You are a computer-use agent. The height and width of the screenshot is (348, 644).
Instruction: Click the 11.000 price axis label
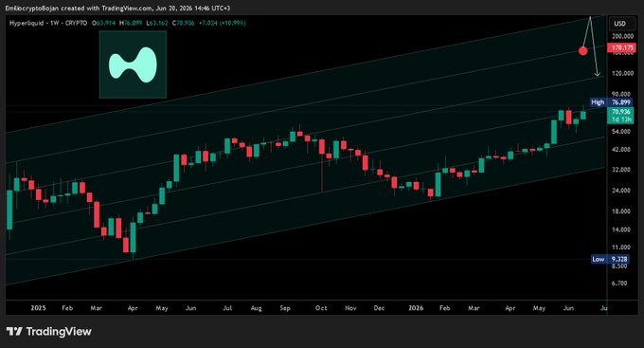[x=621, y=247]
